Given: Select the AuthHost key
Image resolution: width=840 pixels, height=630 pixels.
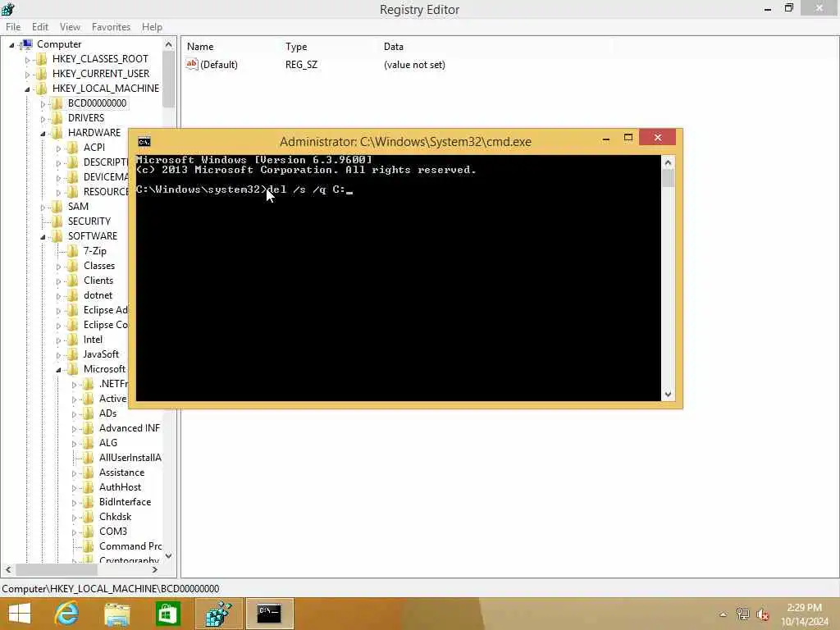Looking at the screenshot, I should point(120,487).
